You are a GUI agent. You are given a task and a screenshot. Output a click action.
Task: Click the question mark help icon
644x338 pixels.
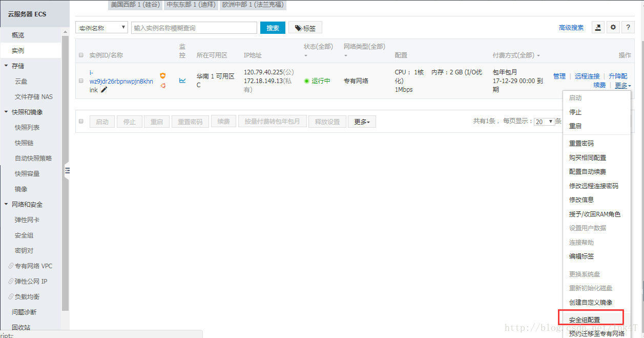click(x=629, y=28)
